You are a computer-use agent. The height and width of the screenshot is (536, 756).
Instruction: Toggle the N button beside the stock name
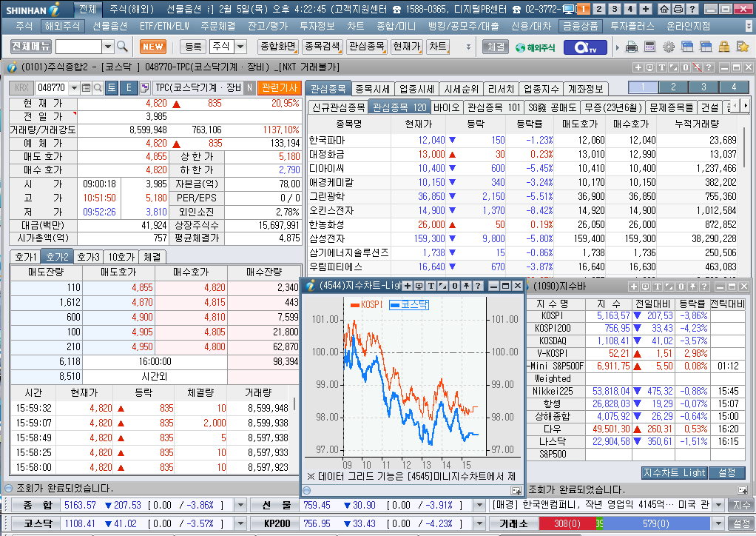pyautogui.click(x=249, y=88)
